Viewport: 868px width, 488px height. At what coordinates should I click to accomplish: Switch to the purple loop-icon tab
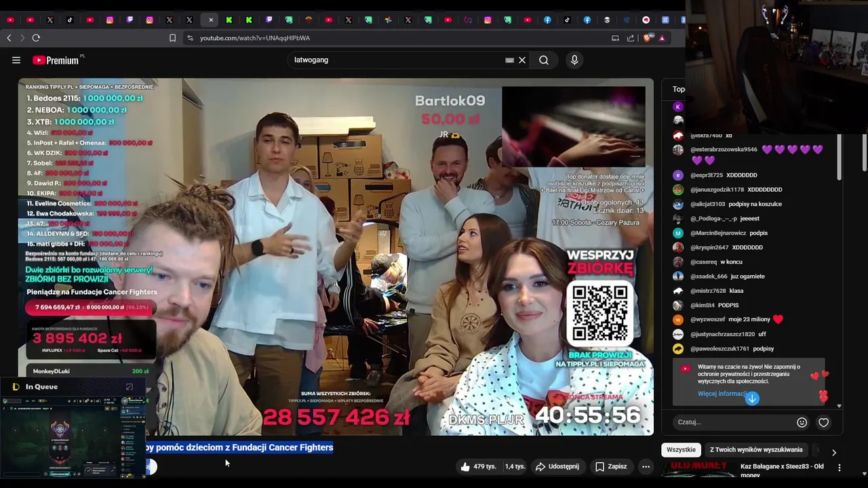(468, 20)
